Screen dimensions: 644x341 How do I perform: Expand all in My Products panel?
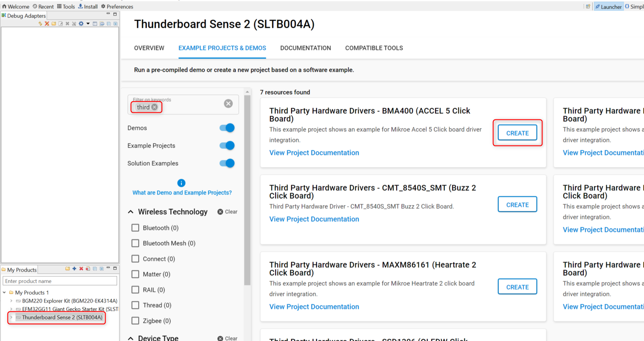tap(102, 268)
